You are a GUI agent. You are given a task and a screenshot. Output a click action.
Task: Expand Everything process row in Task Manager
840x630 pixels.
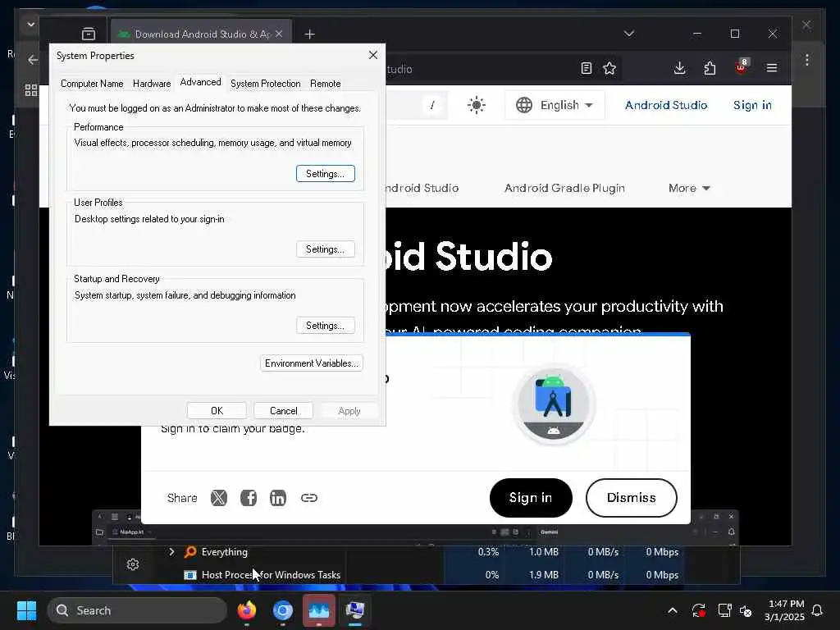click(171, 552)
